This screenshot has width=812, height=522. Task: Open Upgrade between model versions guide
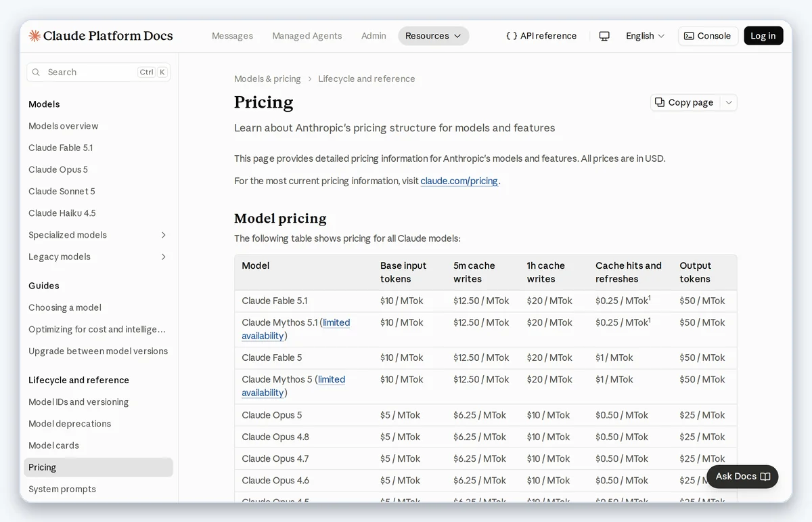point(98,351)
